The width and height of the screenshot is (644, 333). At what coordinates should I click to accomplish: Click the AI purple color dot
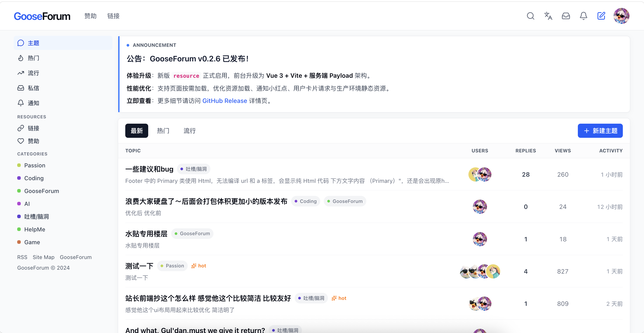[x=19, y=204]
